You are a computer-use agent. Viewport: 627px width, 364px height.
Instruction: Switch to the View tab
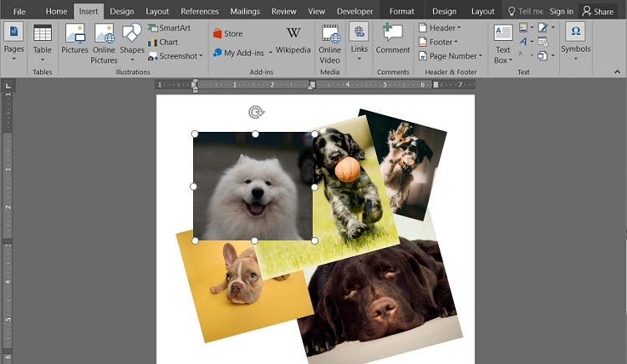[316, 12]
